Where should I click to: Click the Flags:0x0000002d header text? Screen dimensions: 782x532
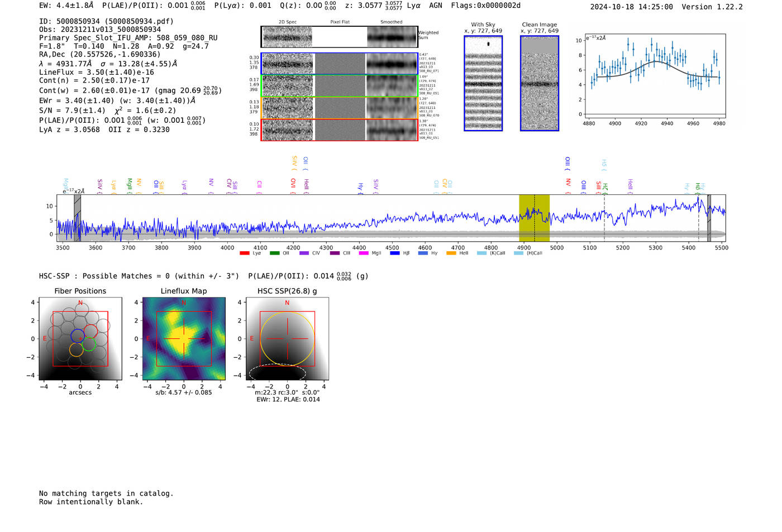click(486, 6)
